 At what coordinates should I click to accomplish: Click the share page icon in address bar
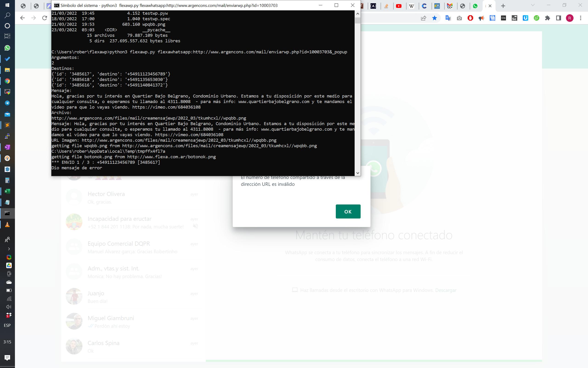coord(424,18)
